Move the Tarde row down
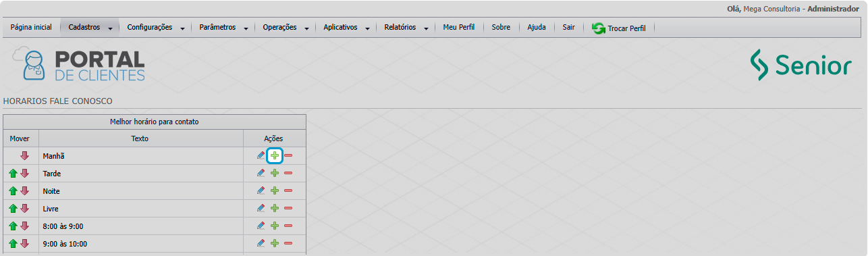The width and height of the screenshot is (868, 256). (25, 174)
